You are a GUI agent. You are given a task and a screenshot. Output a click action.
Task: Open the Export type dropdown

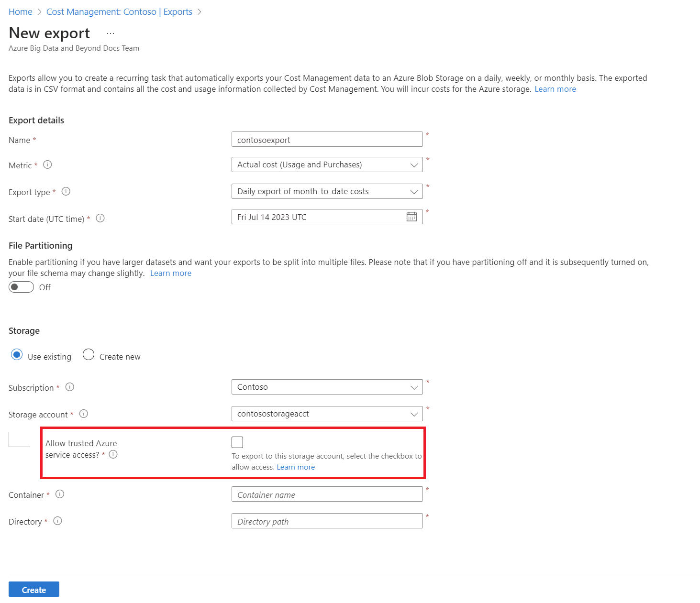(327, 191)
